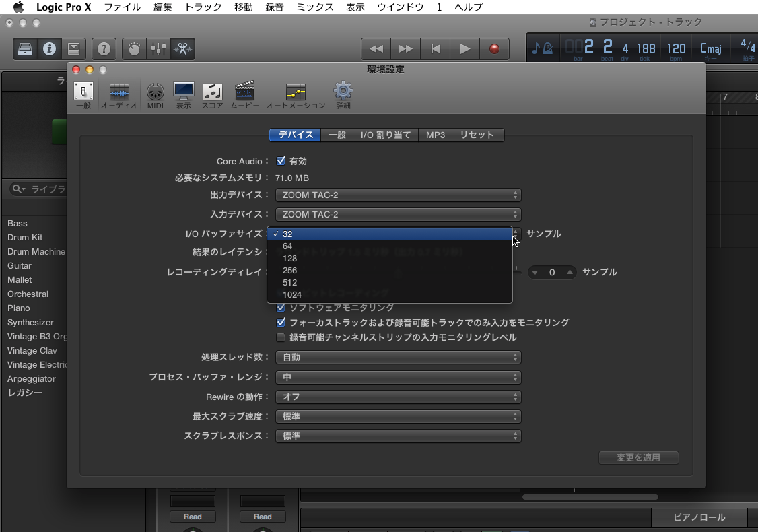Click 変更を適用 button
This screenshot has width=758, height=532.
(639, 457)
